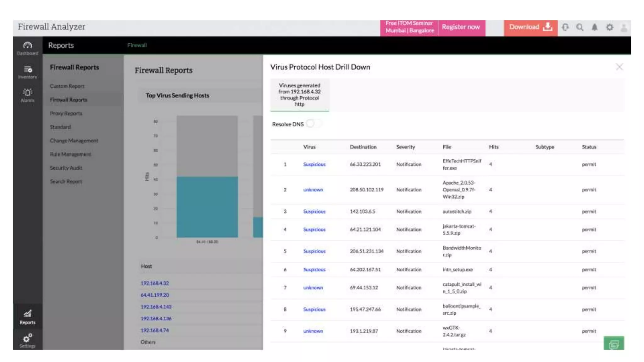Screen dimensions: 644x362
Task: Open the Firewall tab in Reports bar
Action: [x=137, y=45]
